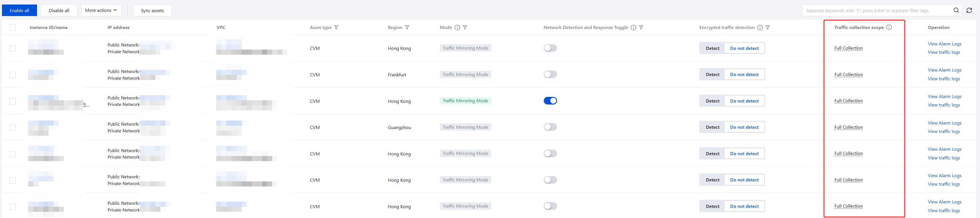Click the Mode column info icon
Viewport: 980px width, 218px height.
click(457, 27)
